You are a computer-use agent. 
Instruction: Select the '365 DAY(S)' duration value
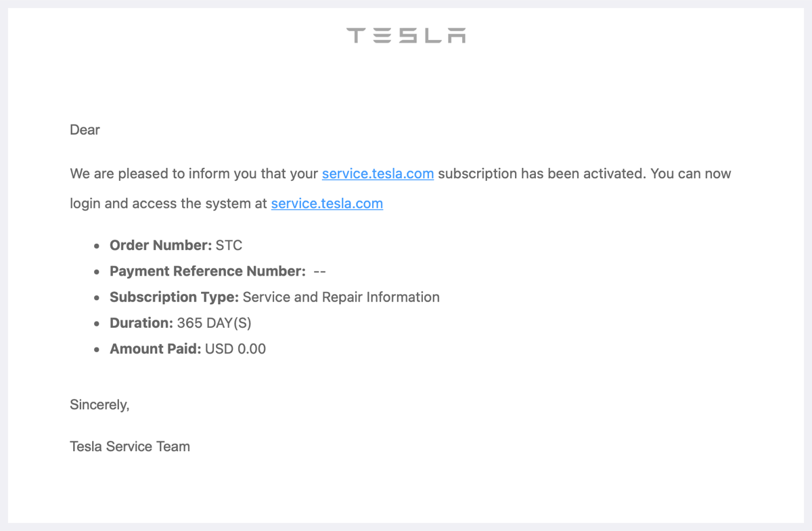[x=215, y=323]
